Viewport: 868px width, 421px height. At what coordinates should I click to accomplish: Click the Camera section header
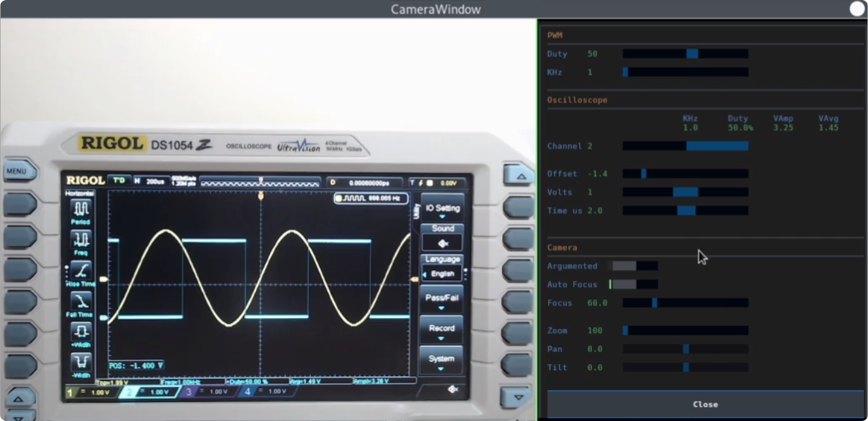point(562,247)
